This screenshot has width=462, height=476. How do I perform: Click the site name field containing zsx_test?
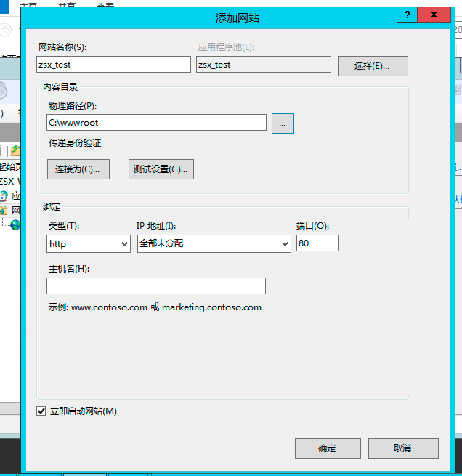pyautogui.click(x=113, y=65)
